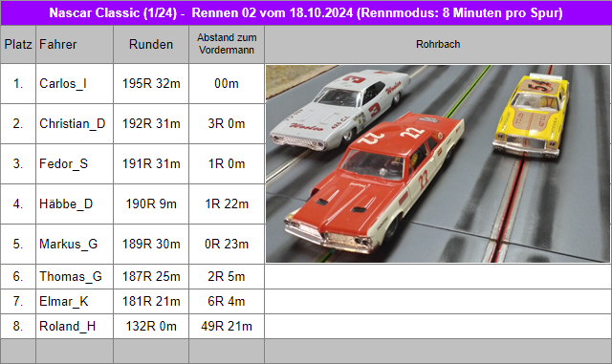Click the 195R 32m laps cell

pos(151,83)
